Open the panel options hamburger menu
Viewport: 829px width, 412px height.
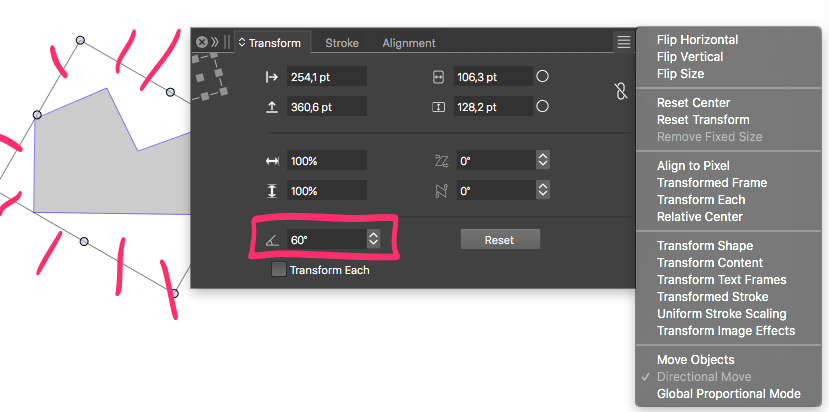pyautogui.click(x=623, y=42)
